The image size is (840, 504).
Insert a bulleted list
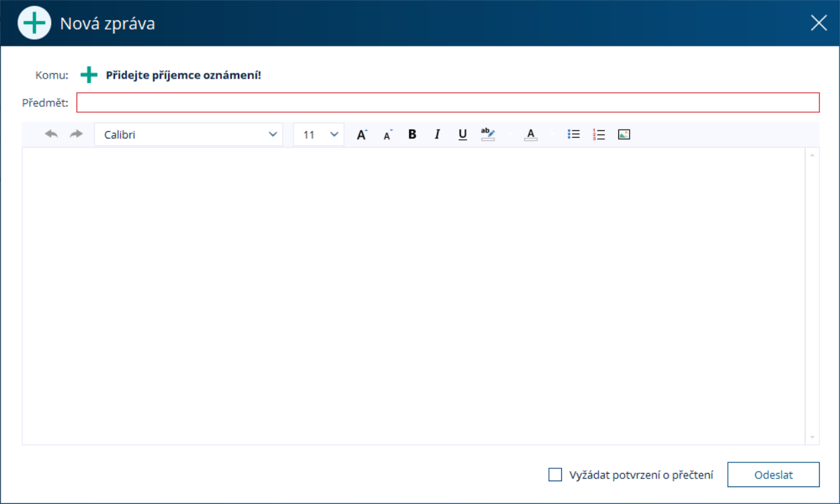click(573, 134)
